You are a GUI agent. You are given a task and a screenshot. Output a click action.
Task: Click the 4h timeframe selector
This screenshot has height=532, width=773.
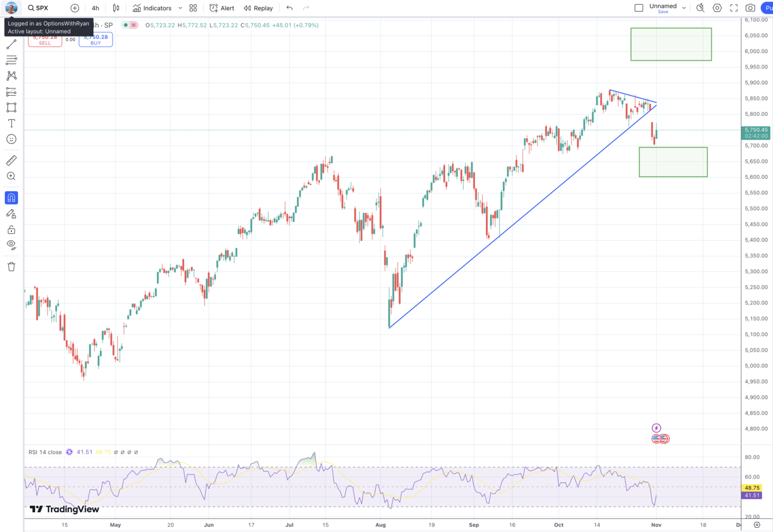[95, 8]
